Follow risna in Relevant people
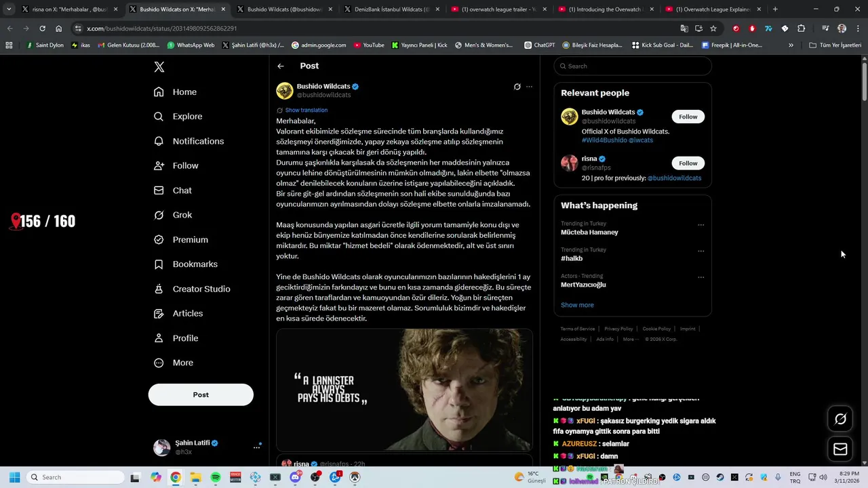Viewport: 868px width, 488px height. coord(688,163)
